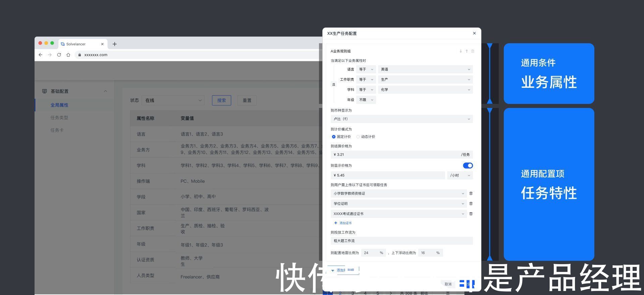Open the 英语 language value dropdown
The height and width of the screenshot is (295, 644).
(425, 69)
